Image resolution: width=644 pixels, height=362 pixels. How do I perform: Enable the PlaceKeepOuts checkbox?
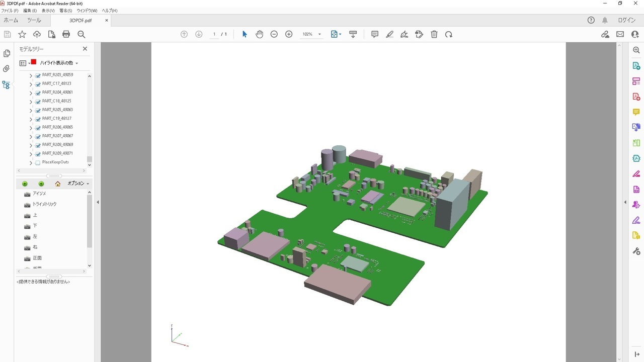click(38, 162)
